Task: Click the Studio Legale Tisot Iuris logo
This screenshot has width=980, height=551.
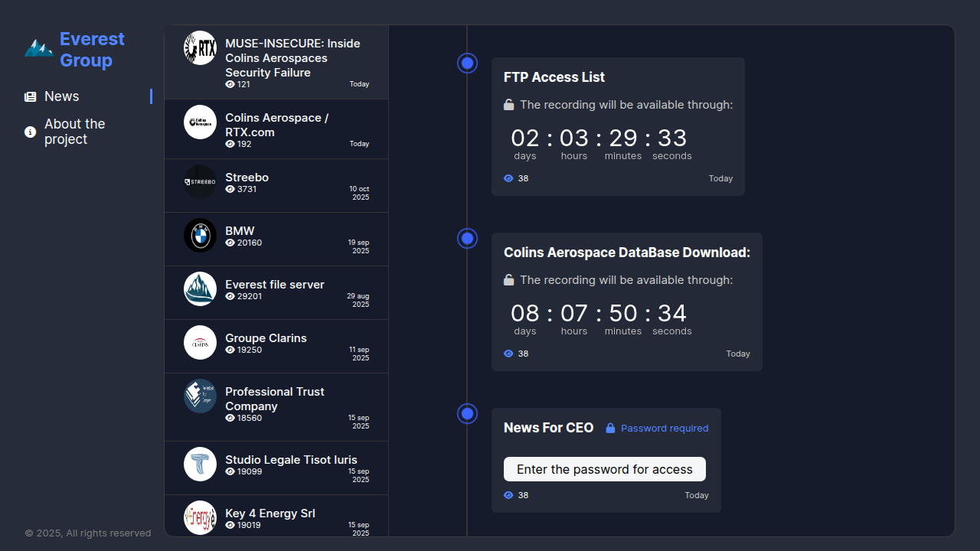Action: tap(200, 465)
